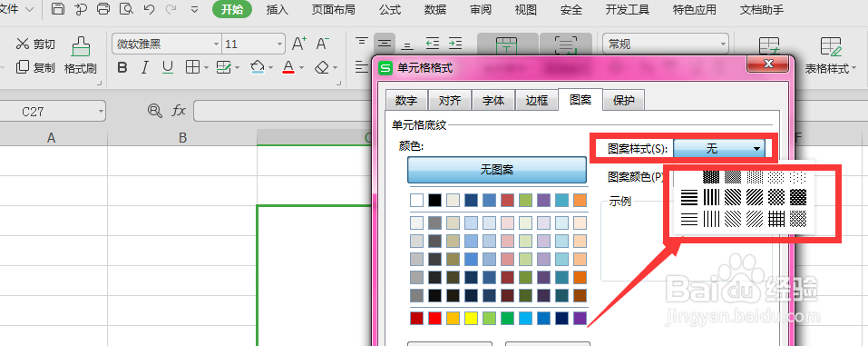
Task: Decrease font size with A- icon
Action: [323, 44]
